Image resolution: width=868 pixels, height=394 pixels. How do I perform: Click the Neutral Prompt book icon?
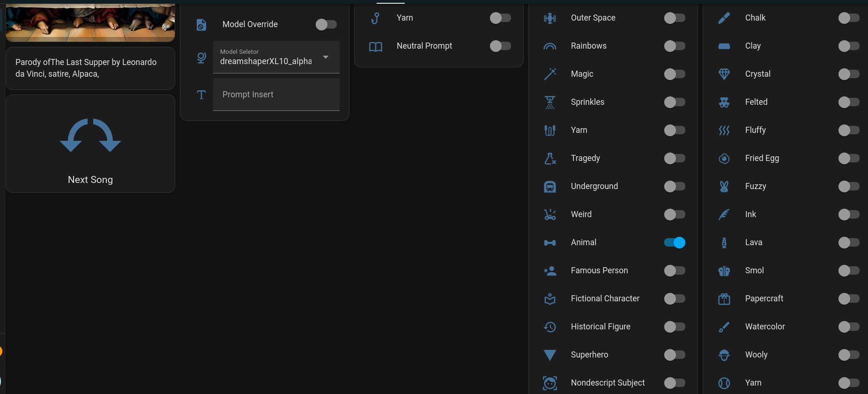click(376, 46)
